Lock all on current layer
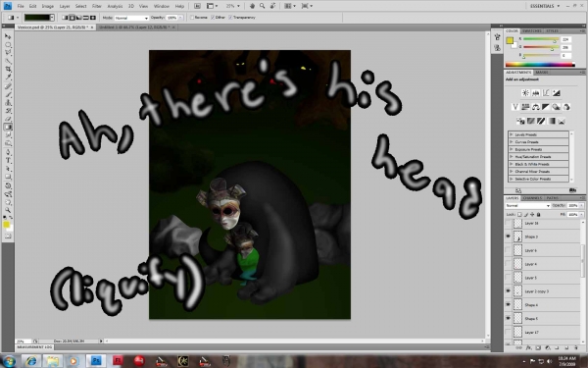 point(538,214)
